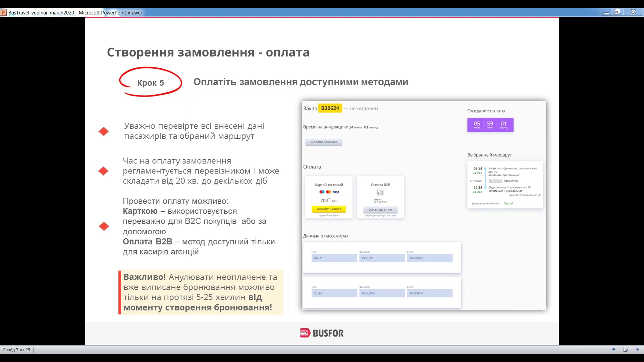Click the purple payment countdown timer
The image size is (644, 362).
click(x=490, y=125)
